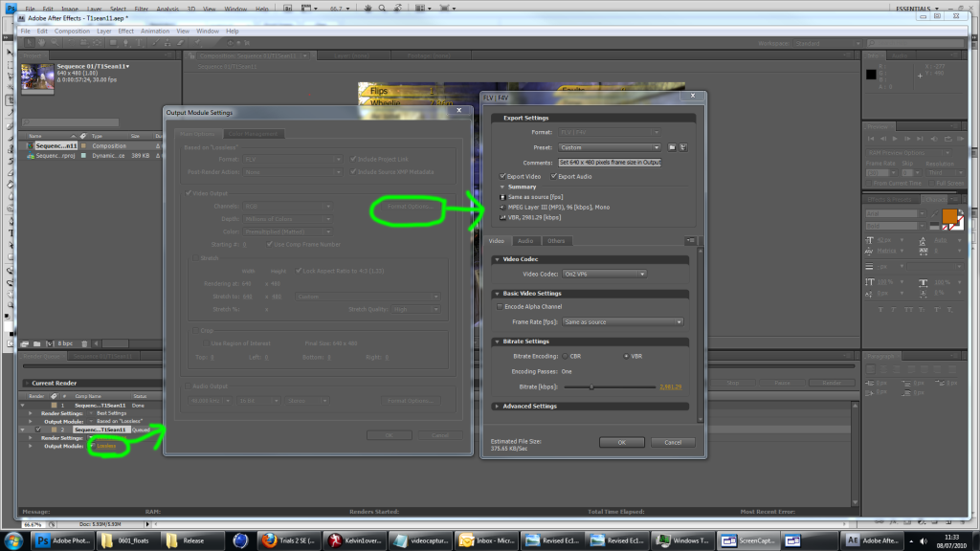Viewport: 980px width, 551px height.
Task: Select the CBR bitrate encoding option
Action: (566, 355)
